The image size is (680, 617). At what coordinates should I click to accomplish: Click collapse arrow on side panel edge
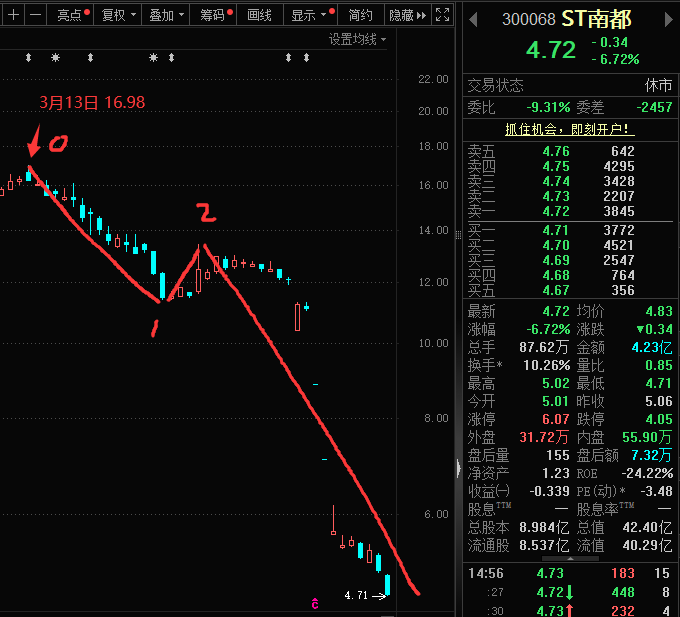(x=459, y=469)
